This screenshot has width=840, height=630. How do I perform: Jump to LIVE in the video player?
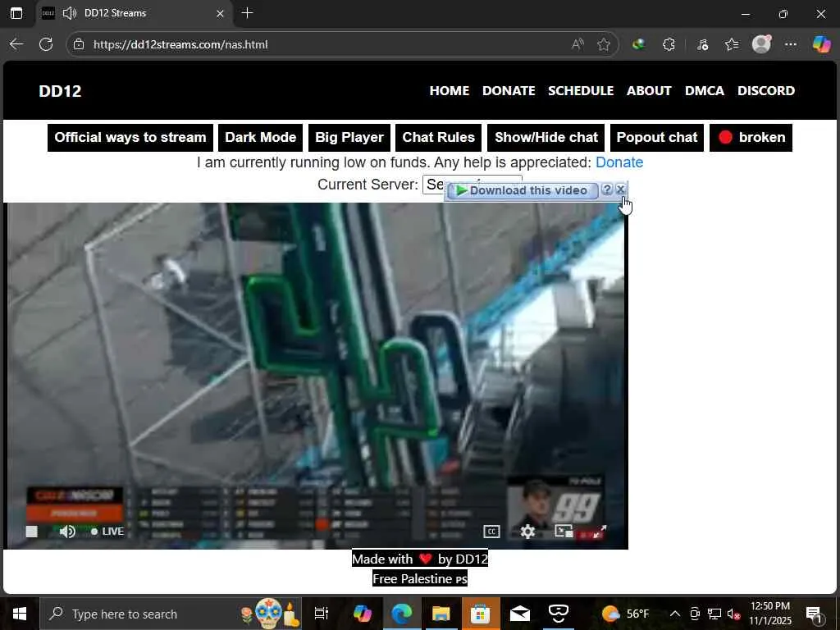[107, 531]
